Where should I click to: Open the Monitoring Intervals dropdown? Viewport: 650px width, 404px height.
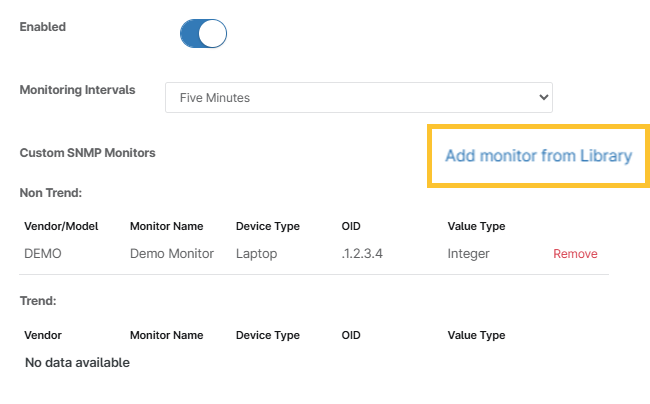[x=358, y=98]
